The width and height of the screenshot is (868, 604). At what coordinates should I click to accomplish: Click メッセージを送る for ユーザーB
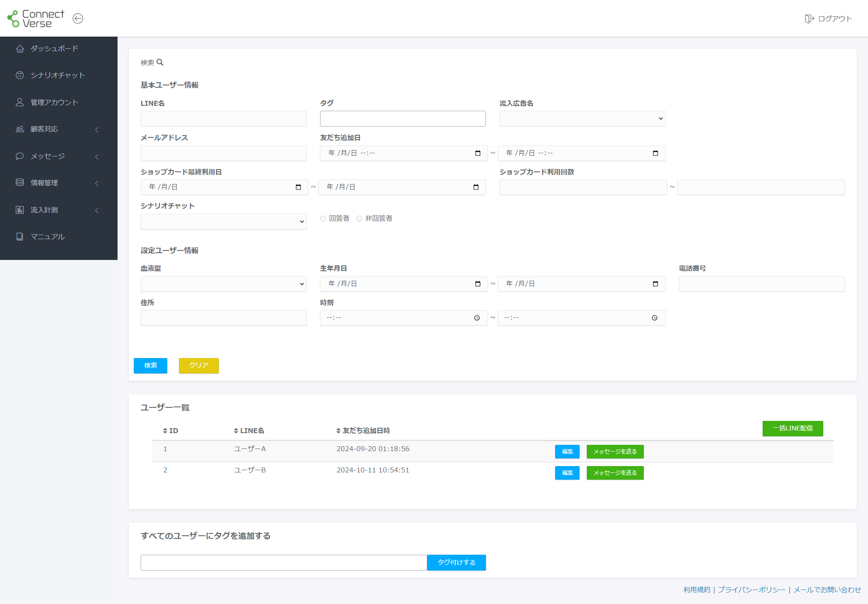(x=615, y=473)
